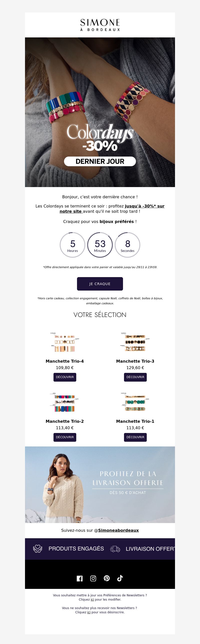
Task: Click the Seconds countdown circle
Action: click(127, 245)
